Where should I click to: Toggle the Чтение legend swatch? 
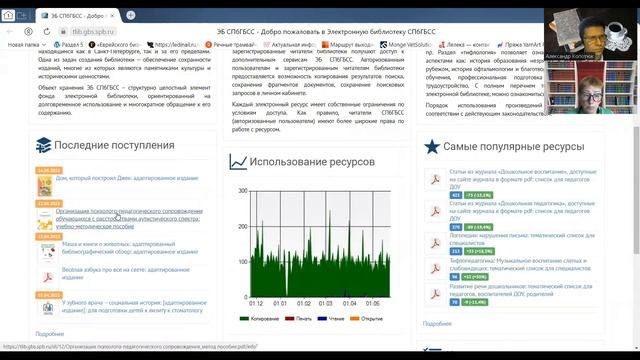[x=322, y=319]
